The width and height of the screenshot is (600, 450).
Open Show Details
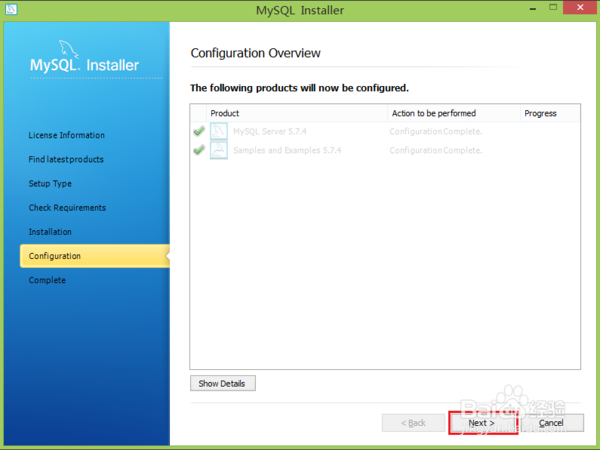click(x=223, y=383)
